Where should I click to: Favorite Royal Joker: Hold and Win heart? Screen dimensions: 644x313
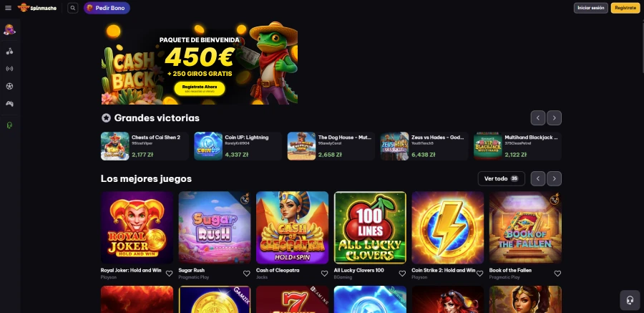169,274
